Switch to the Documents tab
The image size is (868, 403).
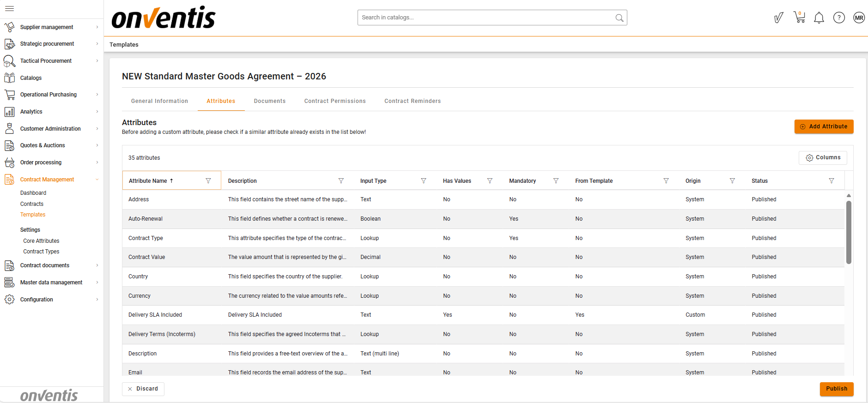pyautogui.click(x=270, y=101)
